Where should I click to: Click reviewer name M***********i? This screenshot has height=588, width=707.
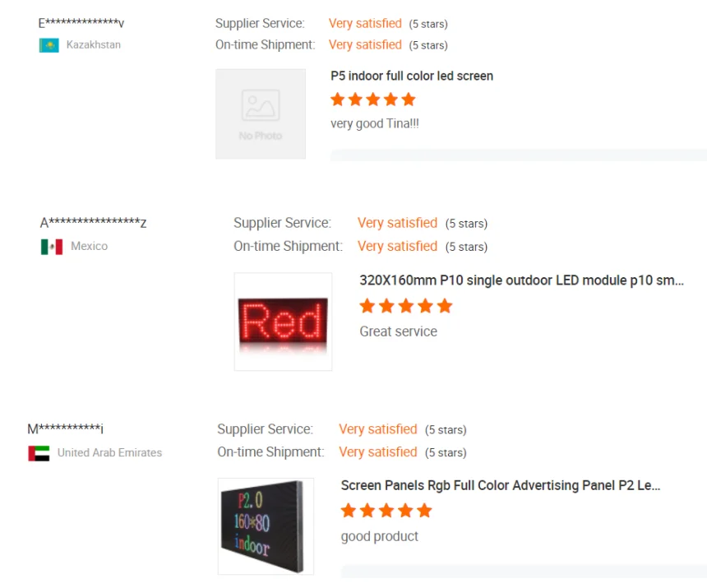pyautogui.click(x=66, y=428)
